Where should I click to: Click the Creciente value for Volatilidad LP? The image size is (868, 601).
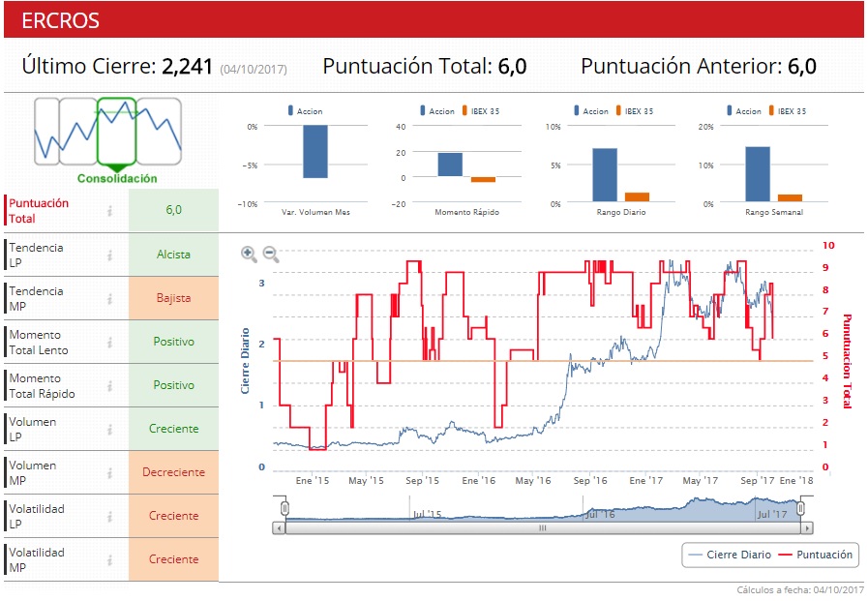tap(173, 516)
